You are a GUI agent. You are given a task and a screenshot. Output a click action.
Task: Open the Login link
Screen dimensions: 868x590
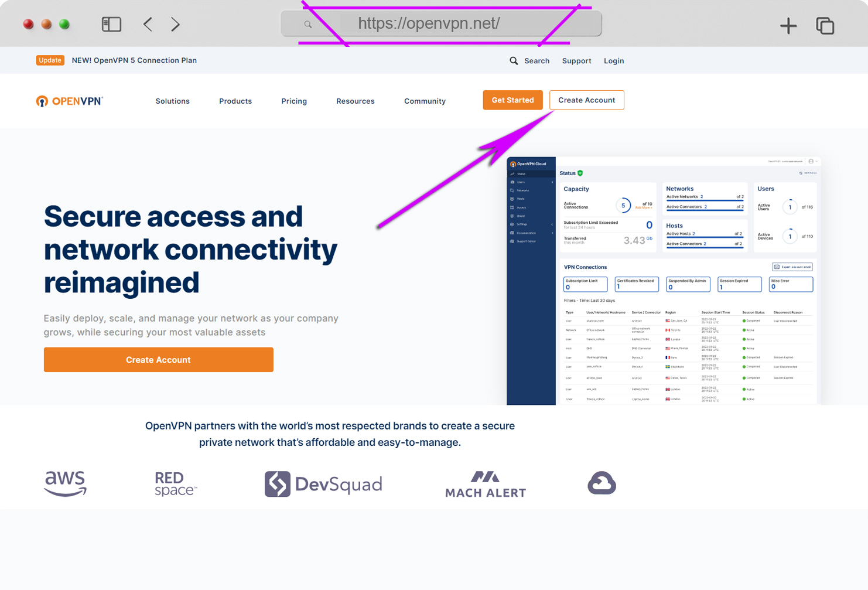pyautogui.click(x=614, y=61)
